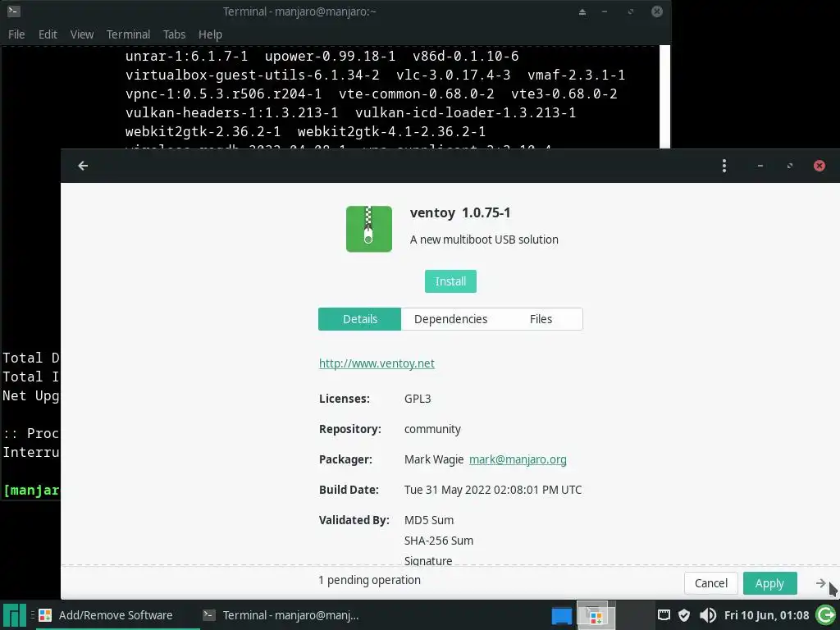Click the volume speaker icon in tray
Screen dimensions: 840x630
tap(707, 615)
